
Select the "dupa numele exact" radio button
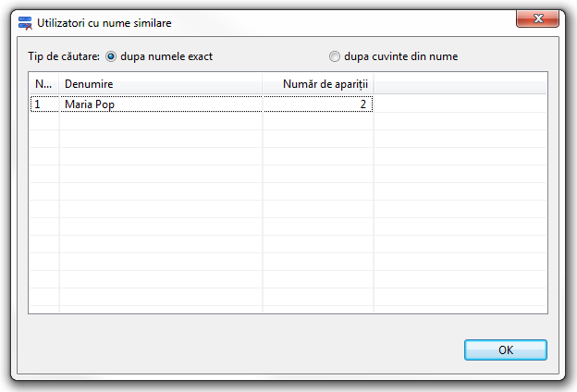coord(112,56)
